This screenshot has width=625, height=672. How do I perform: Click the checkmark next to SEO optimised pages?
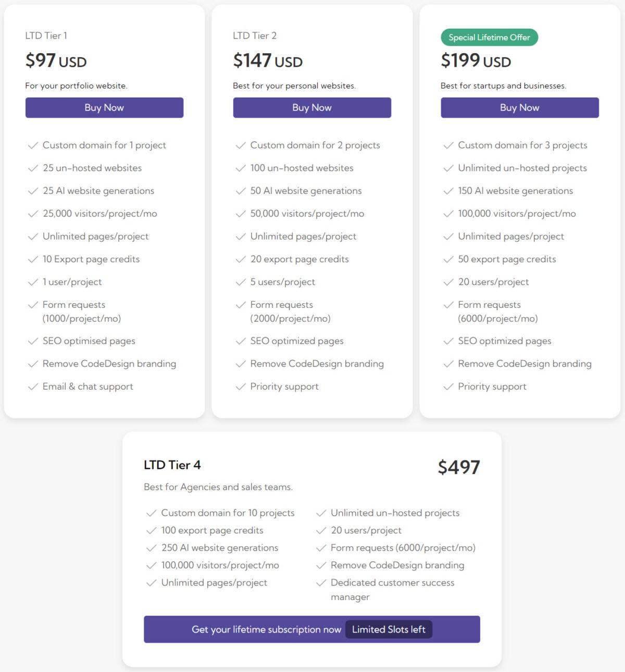(x=33, y=341)
